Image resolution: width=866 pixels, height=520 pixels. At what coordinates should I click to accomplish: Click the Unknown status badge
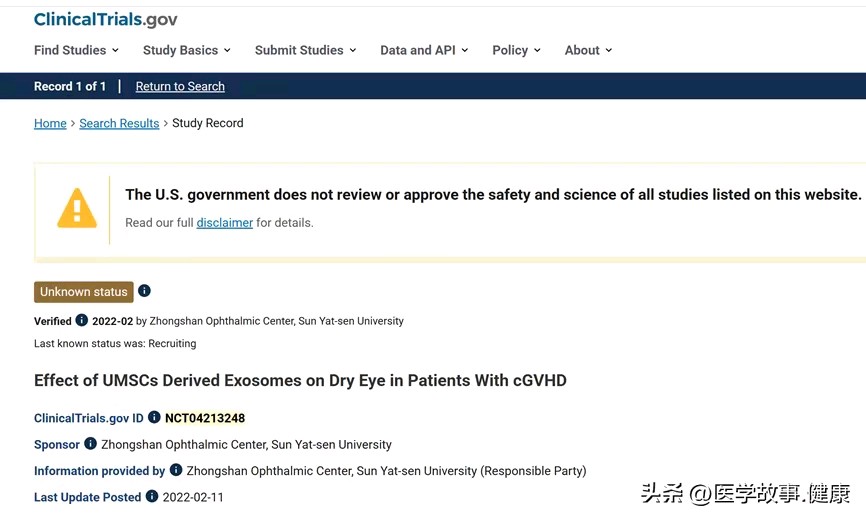point(84,292)
